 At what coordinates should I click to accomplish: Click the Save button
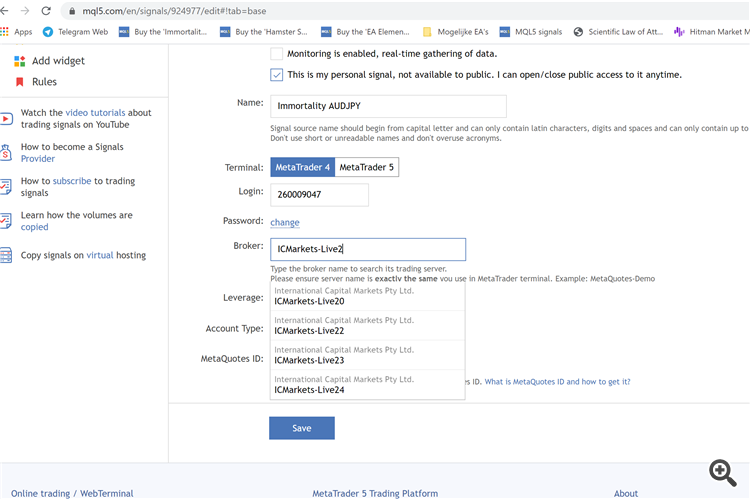302,428
